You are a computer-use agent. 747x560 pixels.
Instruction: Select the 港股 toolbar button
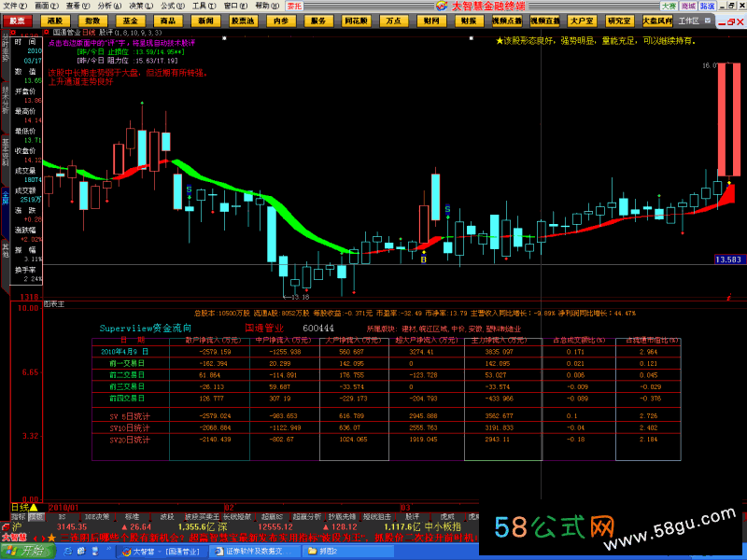[55, 21]
